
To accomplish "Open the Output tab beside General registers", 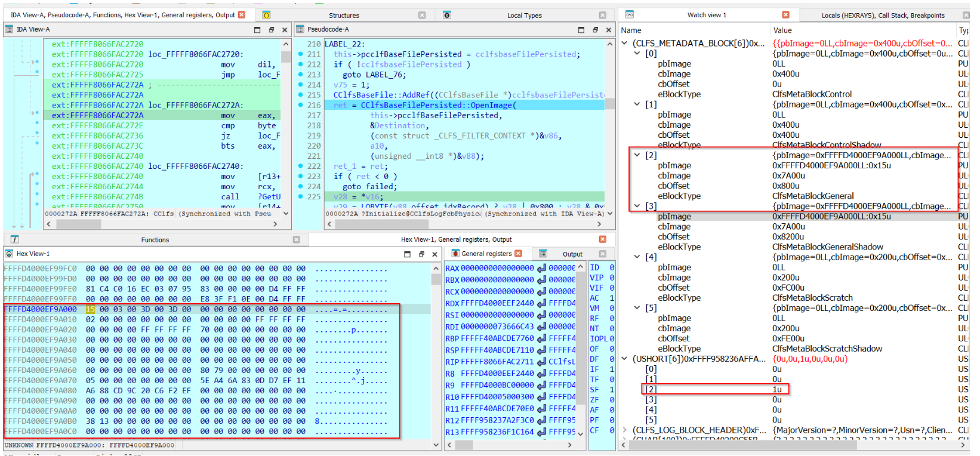I will tap(572, 254).
